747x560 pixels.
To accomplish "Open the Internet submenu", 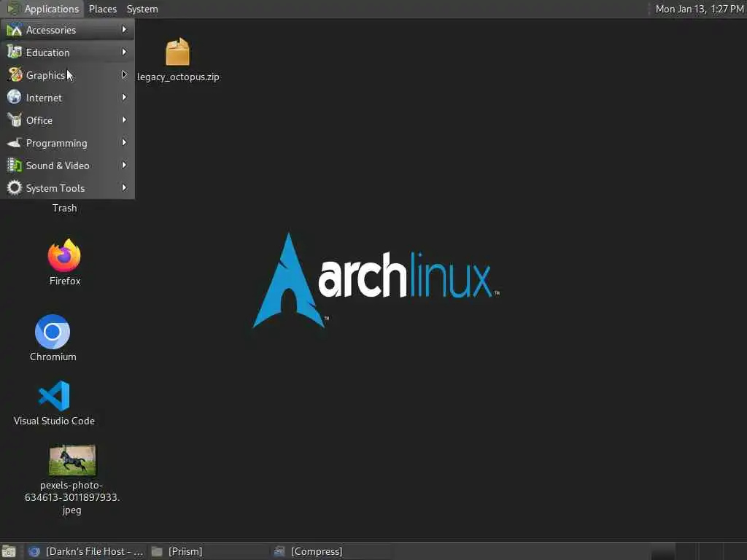I will click(x=67, y=98).
